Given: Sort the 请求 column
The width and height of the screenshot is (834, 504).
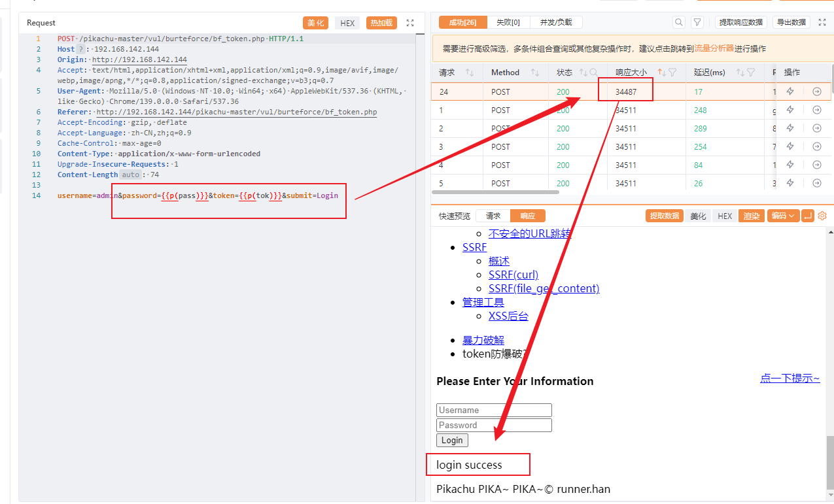Looking at the screenshot, I should (469, 73).
